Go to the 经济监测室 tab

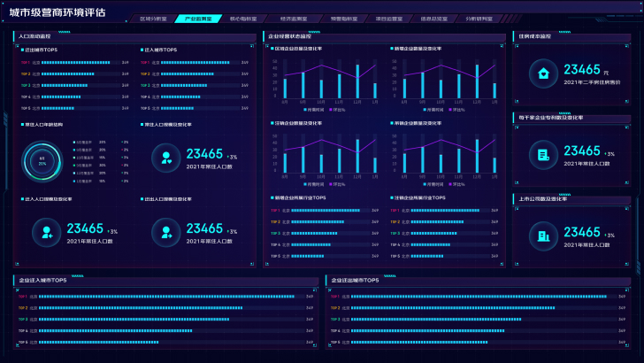(294, 19)
